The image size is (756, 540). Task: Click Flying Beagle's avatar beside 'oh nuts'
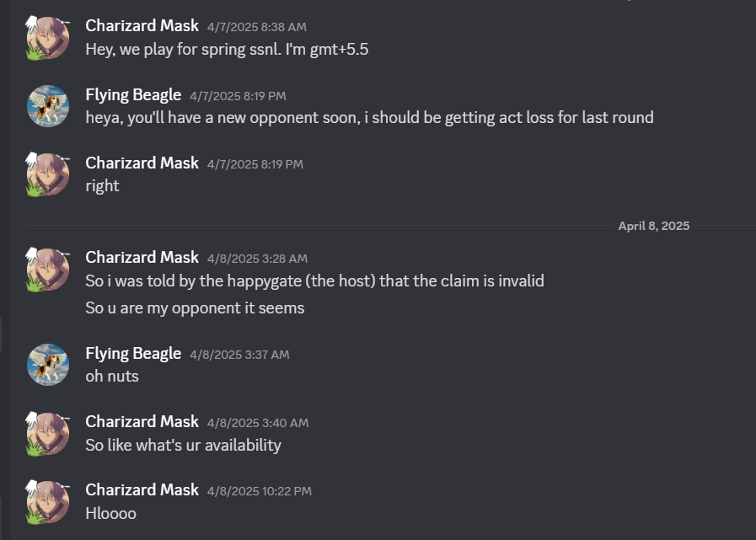click(48, 365)
